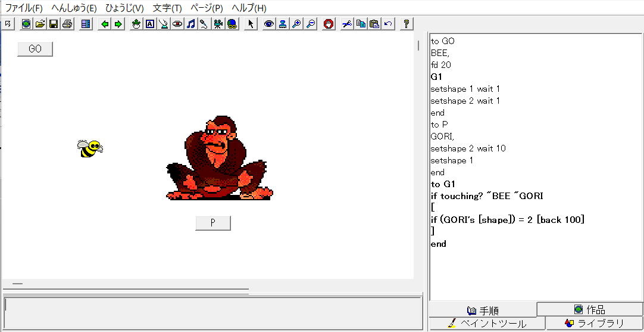Select the magnify plus tool
The width and height of the screenshot is (644, 332).
(296, 24)
